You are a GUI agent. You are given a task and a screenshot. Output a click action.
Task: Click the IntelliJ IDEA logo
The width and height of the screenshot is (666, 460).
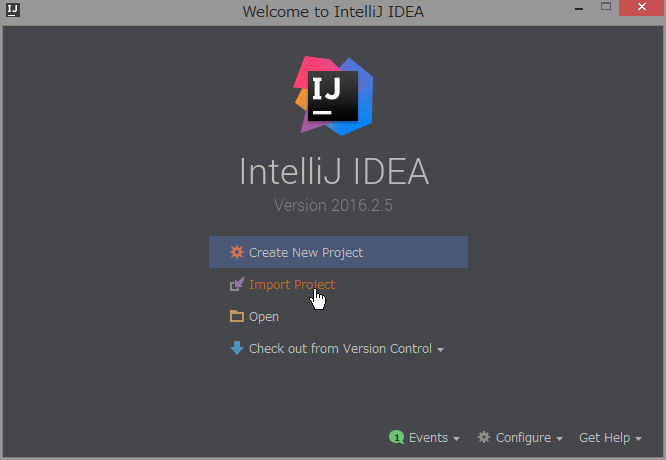click(x=333, y=97)
